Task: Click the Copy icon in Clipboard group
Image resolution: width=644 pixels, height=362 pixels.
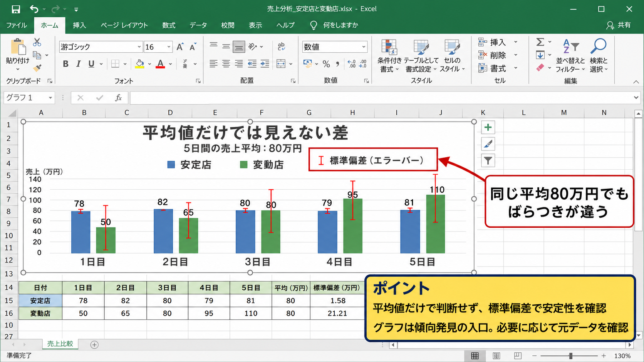Action: pyautogui.click(x=37, y=55)
